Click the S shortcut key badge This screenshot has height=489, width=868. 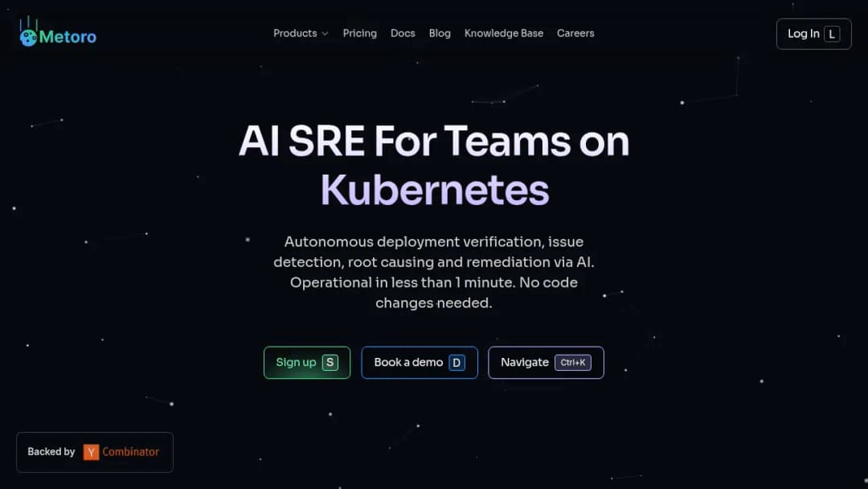coord(330,362)
